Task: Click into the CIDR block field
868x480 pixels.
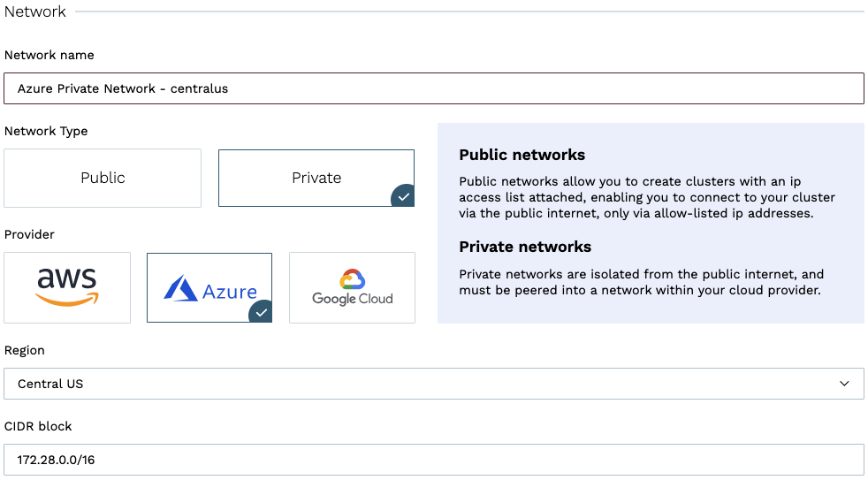Action: [433, 460]
